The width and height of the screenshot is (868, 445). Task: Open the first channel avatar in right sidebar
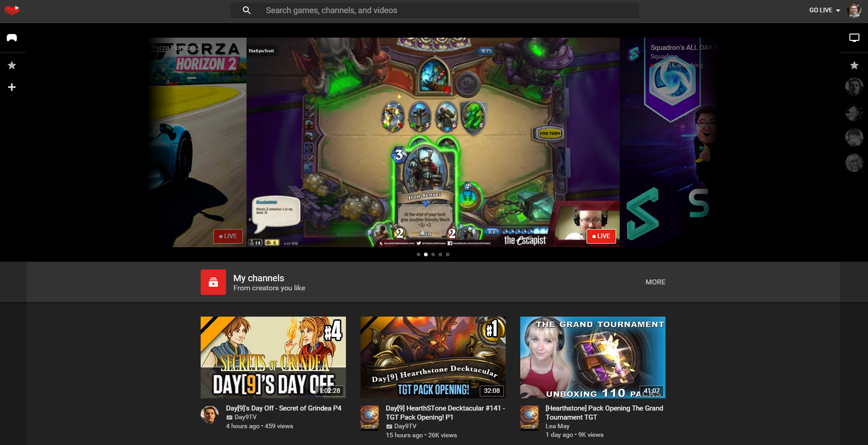[x=854, y=87]
